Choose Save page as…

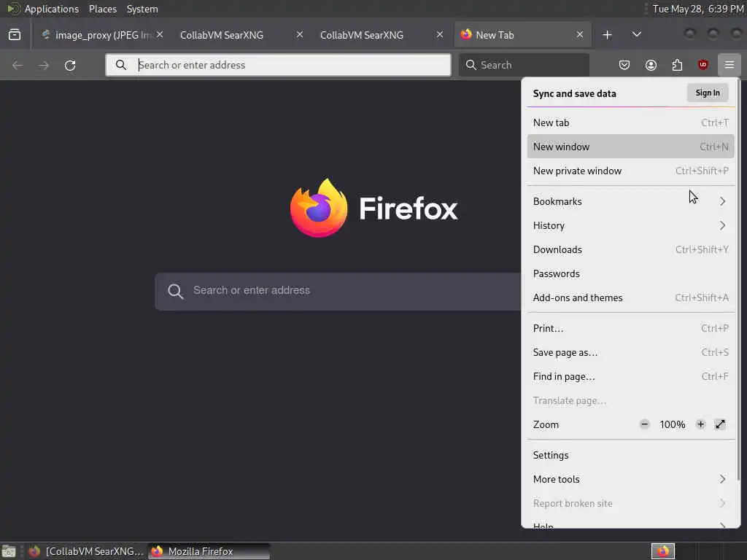[631, 352]
